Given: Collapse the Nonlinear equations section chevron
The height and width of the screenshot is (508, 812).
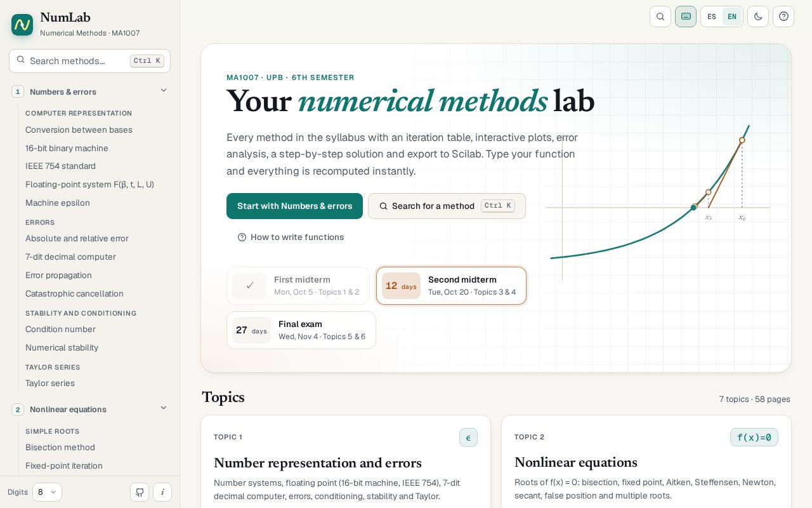Looking at the screenshot, I should tap(164, 408).
